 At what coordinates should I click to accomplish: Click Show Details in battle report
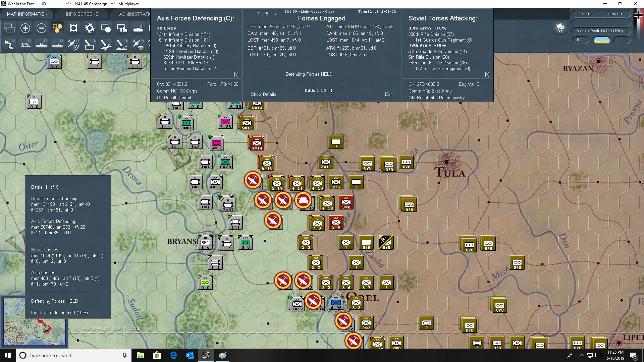pyautogui.click(x=263, y=95)
